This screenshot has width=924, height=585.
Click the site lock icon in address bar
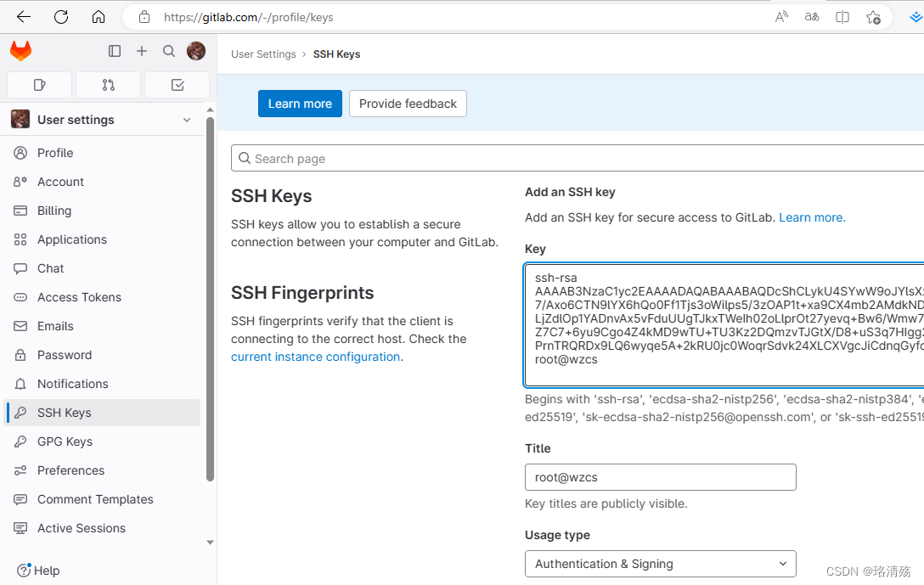144,17
